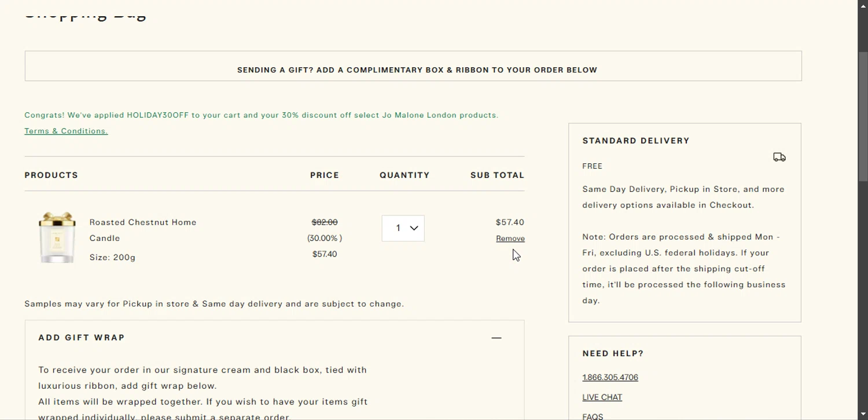Remove Roasted Chestnut Home Candle from bag
868x420 pixels.
tap(510, 239)
